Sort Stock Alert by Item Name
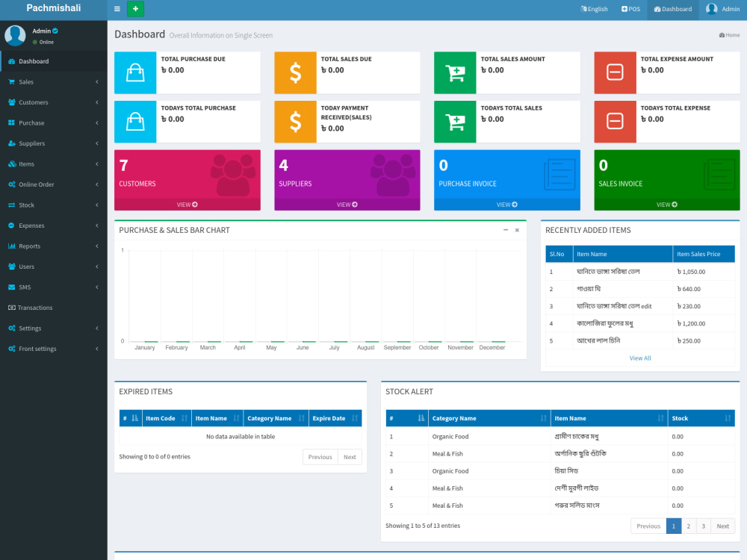The height and width of the screenshot is (560, 747). pyautogui.click(x=609, y=418)
